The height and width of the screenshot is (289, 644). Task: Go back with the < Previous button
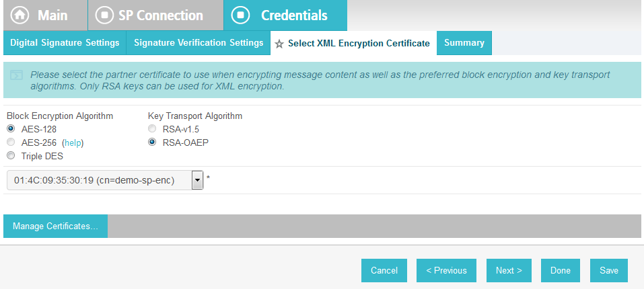[446, 271]
